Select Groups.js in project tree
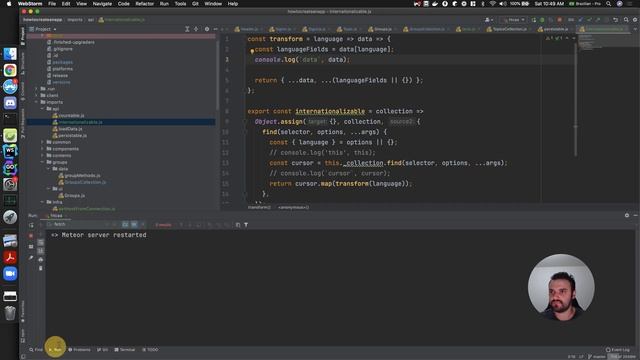Screen dimensions: 640x360 (x=74, y=196)
